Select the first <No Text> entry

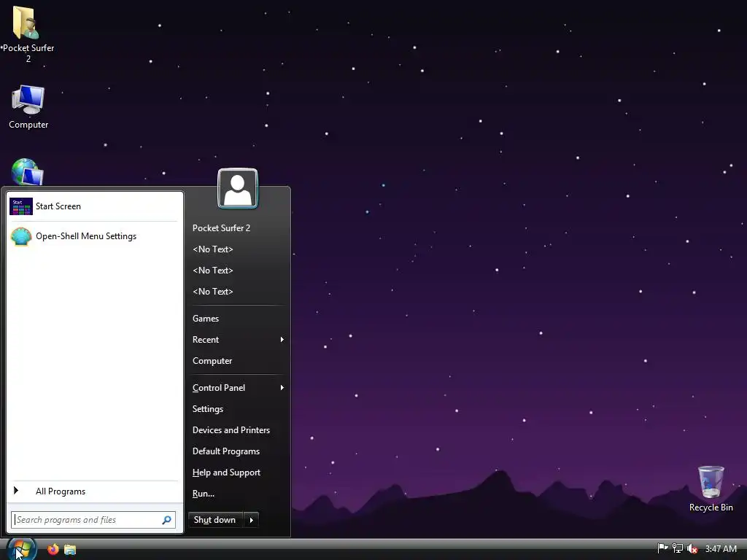213,249
